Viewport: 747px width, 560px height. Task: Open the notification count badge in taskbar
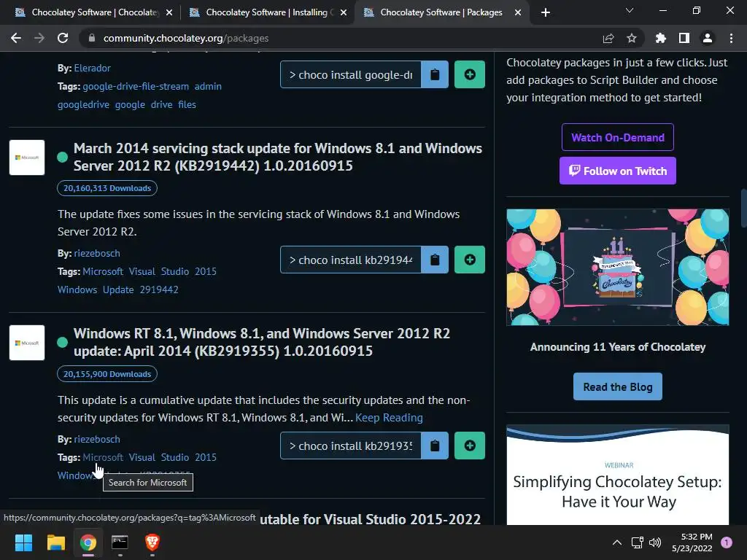coord(726,542)
